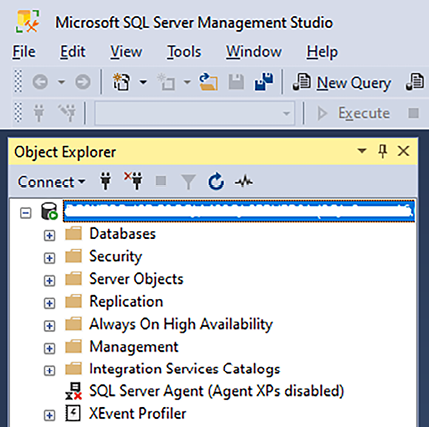Click the Object Explorer Stop icon
This screenshot has height=427, width=429.
[161, 181]
